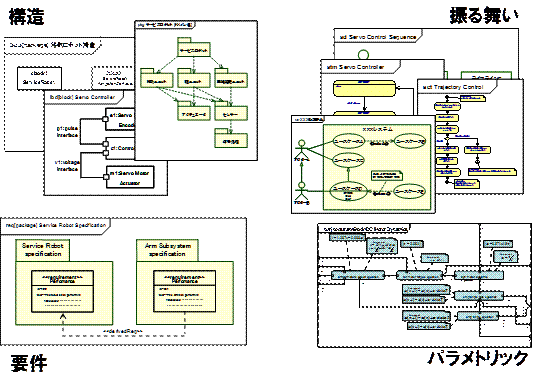This screenshot has height=378, width=538.
Task: Select the stm Servo Controller diagram frame title
Action: pos(355,67)
